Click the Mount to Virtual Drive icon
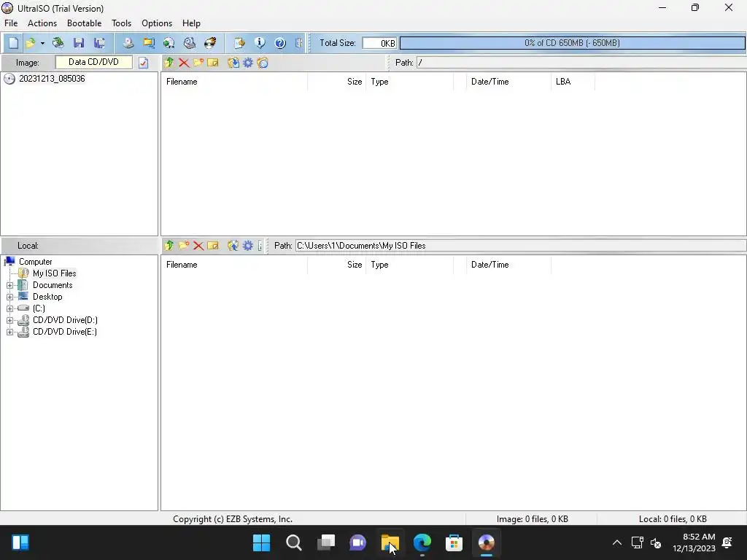This screenshot has height=560, width=747. tap(190, 43)
